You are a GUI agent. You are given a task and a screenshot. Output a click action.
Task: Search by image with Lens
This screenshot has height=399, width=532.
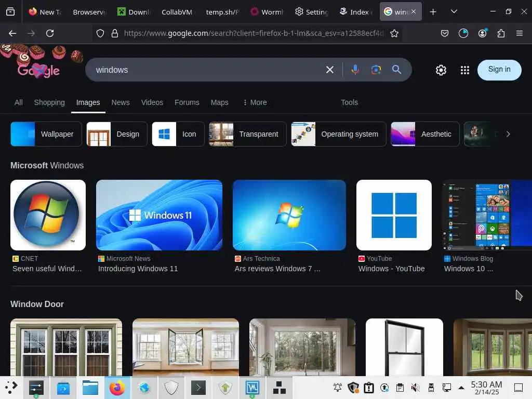click(x=376, y=70)
